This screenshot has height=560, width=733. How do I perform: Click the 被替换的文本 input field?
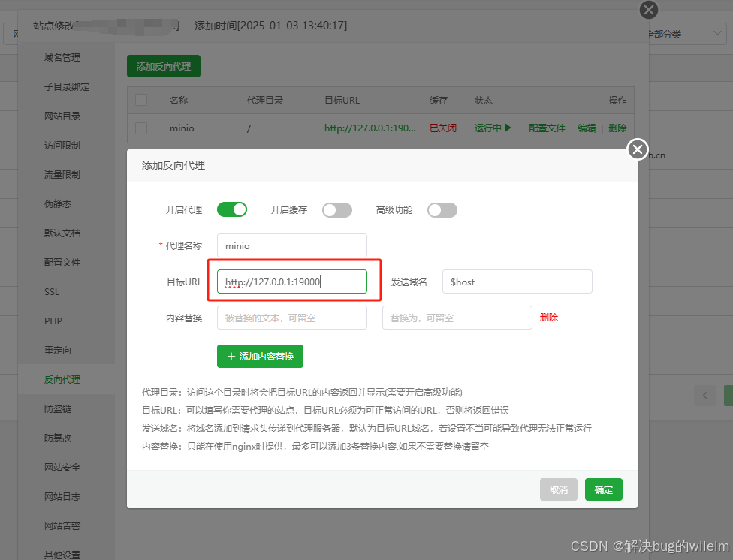coord(291,318)
